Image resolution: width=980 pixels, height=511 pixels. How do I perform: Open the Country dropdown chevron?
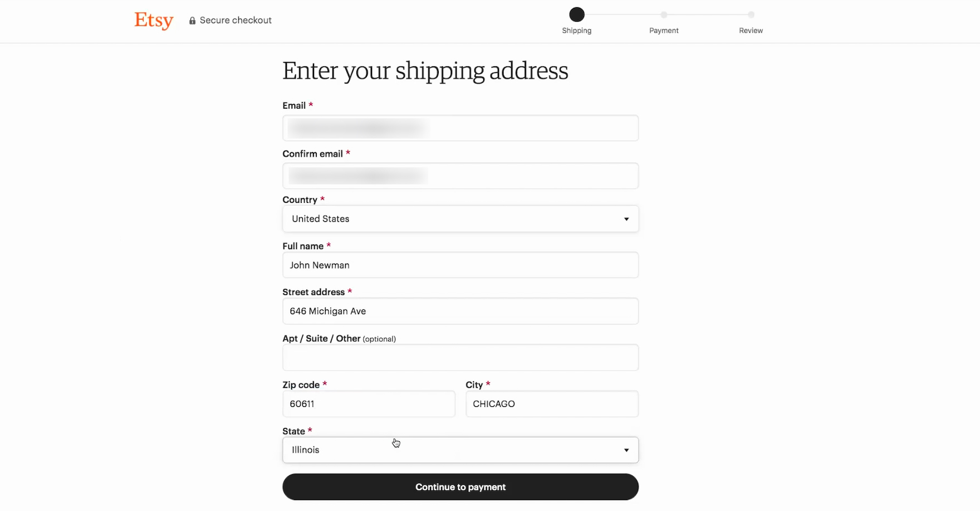[626, 219]
